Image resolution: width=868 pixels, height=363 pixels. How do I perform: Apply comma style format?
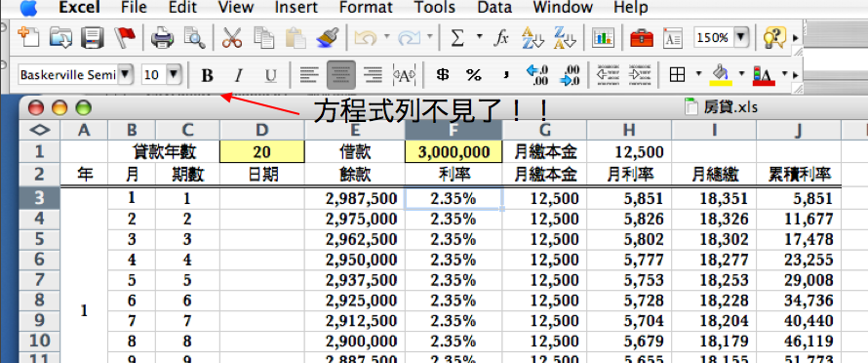pyautogui.click(x=505, y=74)
